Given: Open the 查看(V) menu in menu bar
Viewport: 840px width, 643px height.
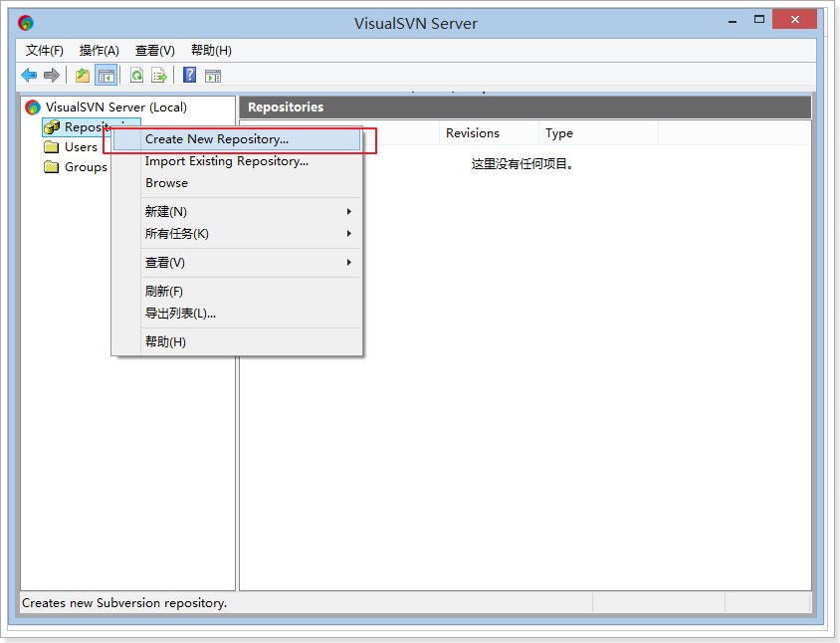Looking at the screenshot, I should (x=155, y=51).
